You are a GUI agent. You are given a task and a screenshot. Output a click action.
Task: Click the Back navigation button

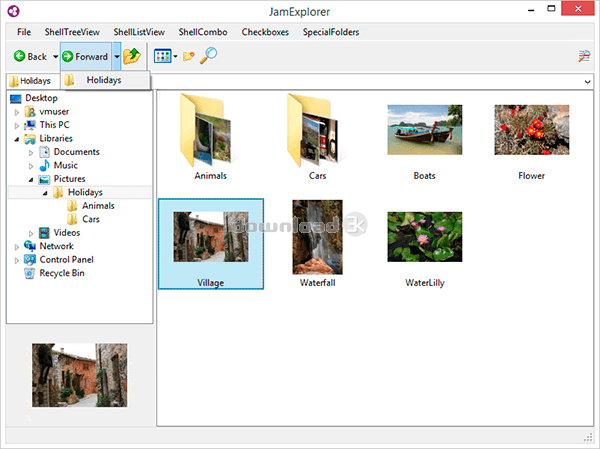pos(30,57)
